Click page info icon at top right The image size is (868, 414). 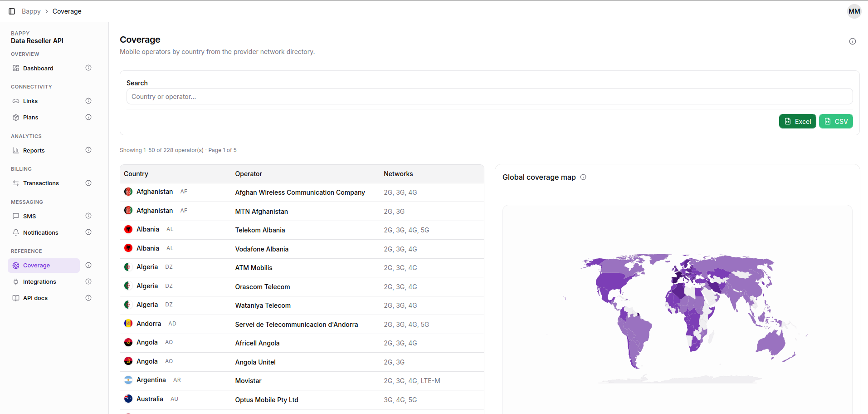[x=853, y=41]
